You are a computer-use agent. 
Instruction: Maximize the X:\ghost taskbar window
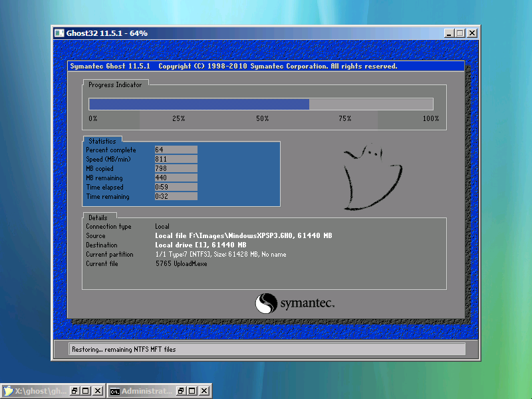tap(86, 391)
